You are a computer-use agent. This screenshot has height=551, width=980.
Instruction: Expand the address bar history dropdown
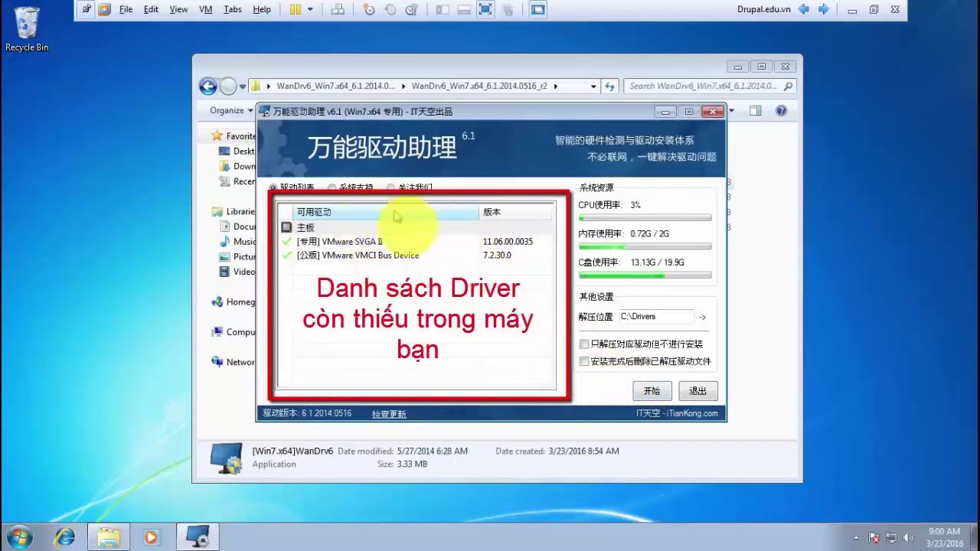tap(593, 86)
